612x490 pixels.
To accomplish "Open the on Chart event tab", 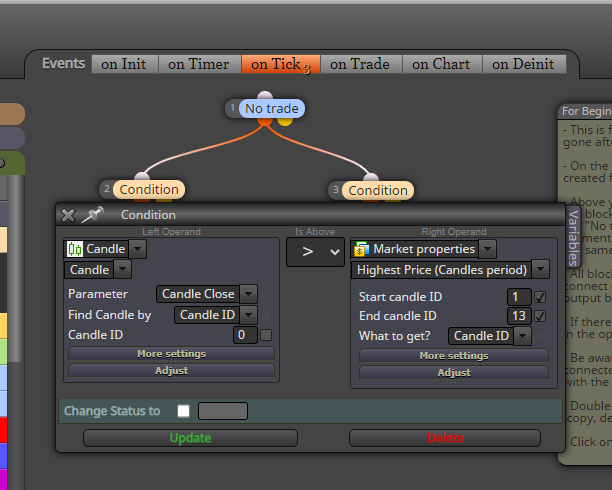I will pyautogui.click(x=442, y=64).
